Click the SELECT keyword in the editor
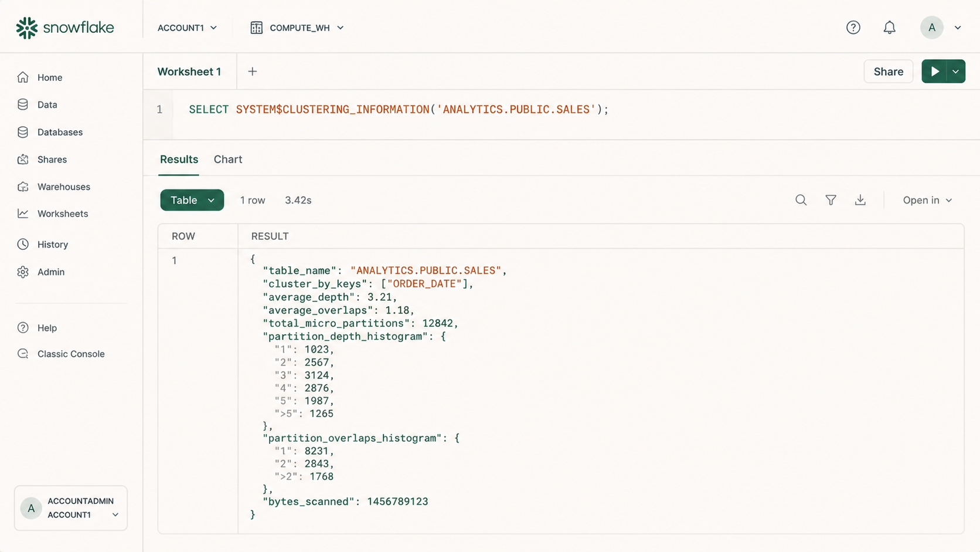 pyautogui.click(x=209, y=110)
